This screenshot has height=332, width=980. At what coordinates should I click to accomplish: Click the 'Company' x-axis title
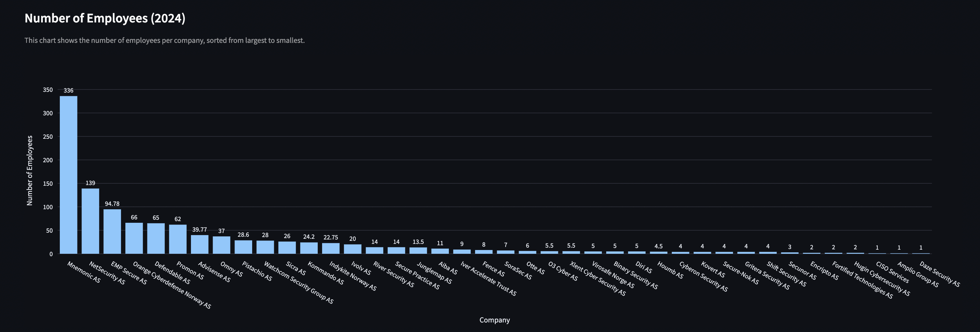494,320
